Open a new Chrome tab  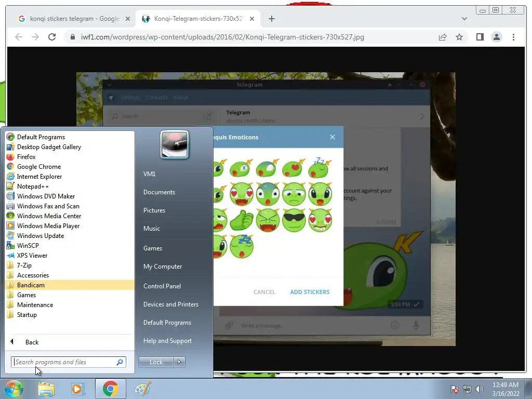[x=271, y=19]
